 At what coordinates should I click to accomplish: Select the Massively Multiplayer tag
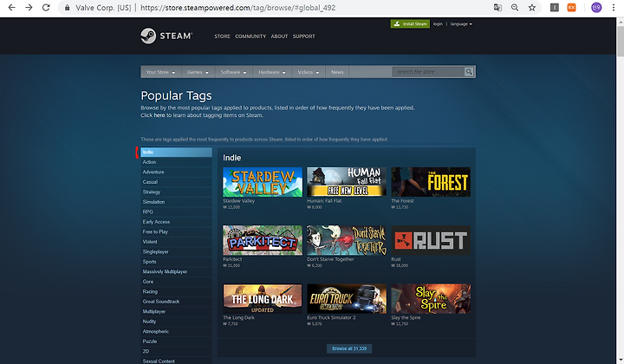click(x=176, y=271)
